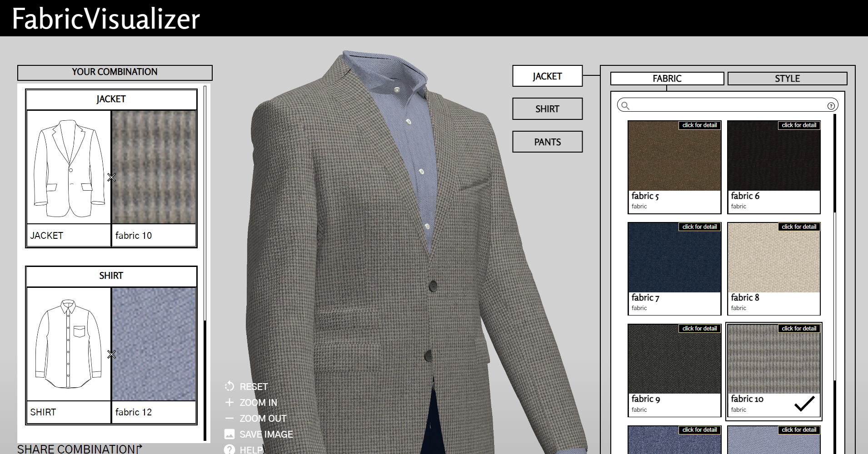This screenshot has height=454, width=868.
Task: Click the checkmark on fabric 10
Action: click(804, 404)
